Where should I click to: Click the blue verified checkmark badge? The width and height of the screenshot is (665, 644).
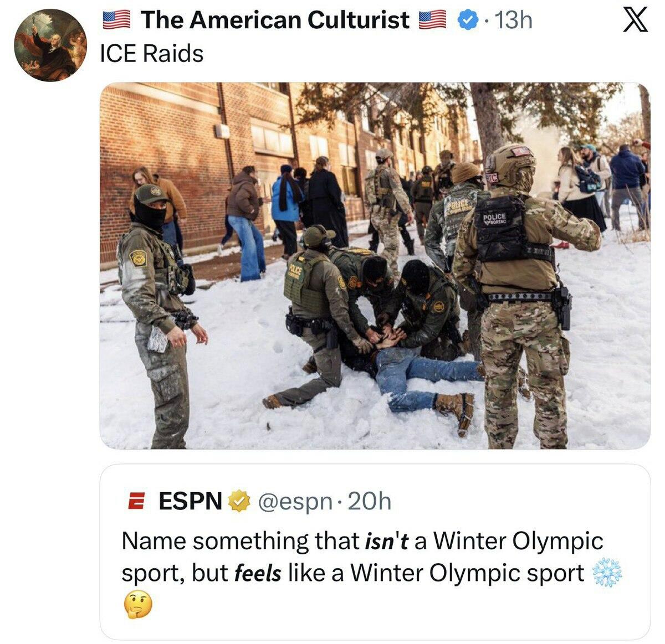[467, 20]
